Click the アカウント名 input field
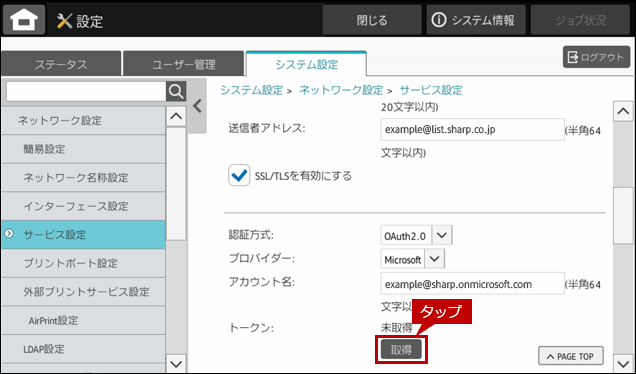The image size is (636, 374). click(472, 284)
